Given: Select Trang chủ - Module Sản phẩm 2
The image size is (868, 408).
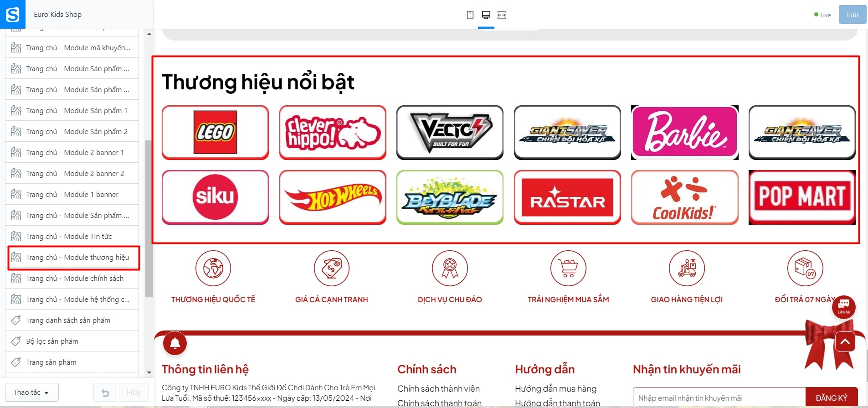Looking at the screenshot, I should 72,132.
